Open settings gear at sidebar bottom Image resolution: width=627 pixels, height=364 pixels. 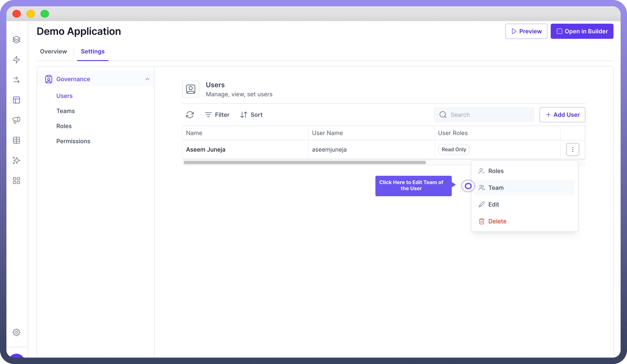tap(16, 332)
